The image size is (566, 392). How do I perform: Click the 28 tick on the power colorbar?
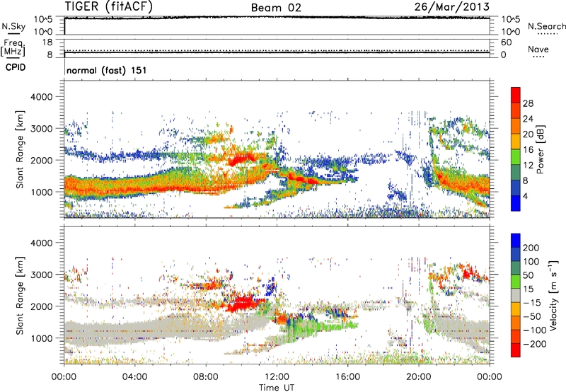click(528, 103)
